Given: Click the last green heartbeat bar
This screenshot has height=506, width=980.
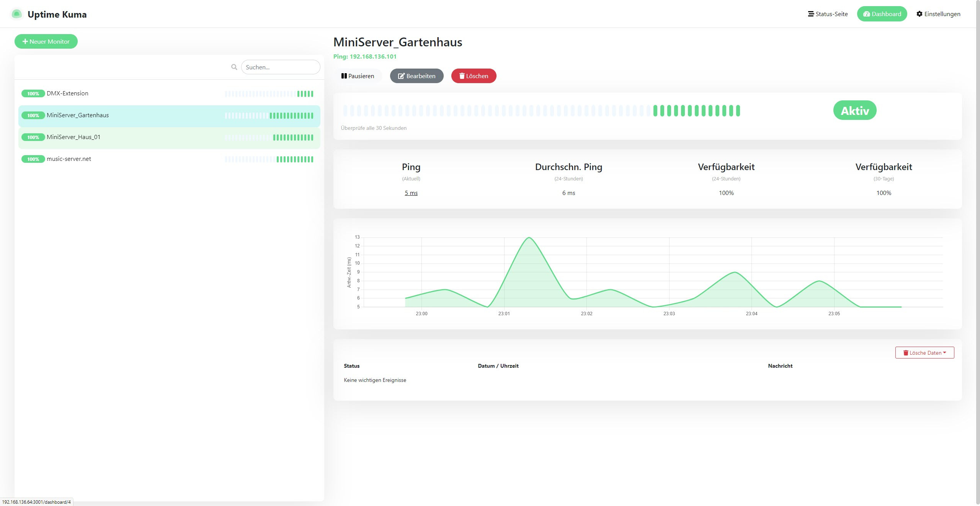Looking at the screenshot, I should (x=738, y=111).
